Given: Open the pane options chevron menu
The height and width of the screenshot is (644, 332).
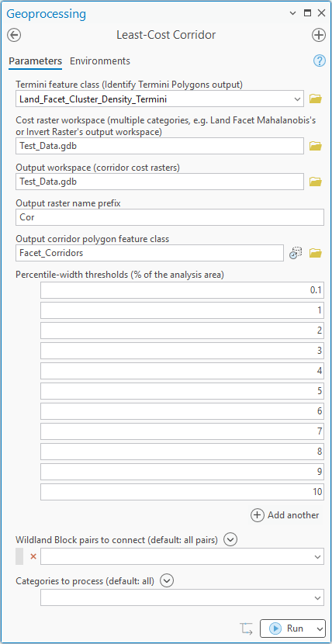Looking at the screenshot, I should 292,13.
